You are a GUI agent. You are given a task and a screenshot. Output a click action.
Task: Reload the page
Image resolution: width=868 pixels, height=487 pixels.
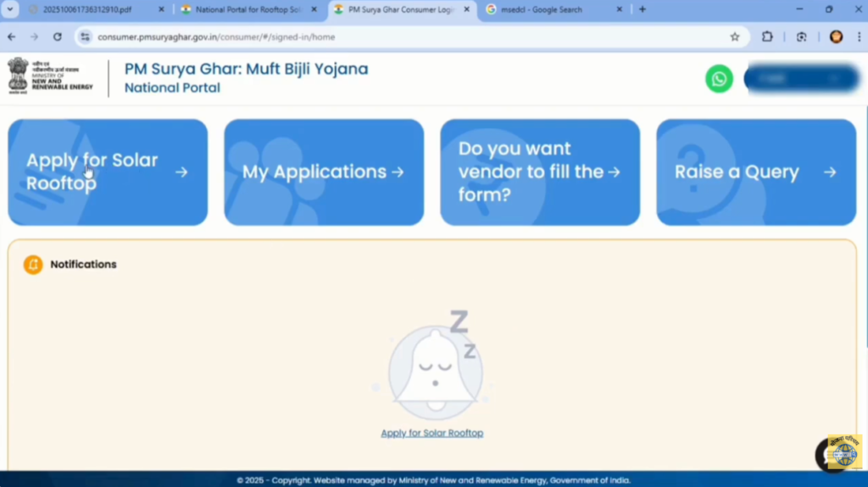[x=57, y=36]
